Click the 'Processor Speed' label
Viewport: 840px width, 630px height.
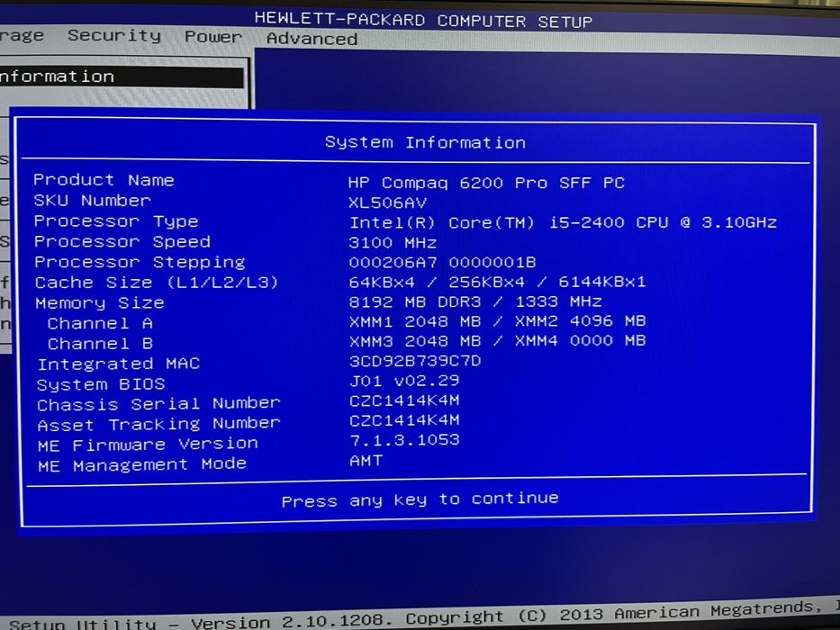(122, 241)
